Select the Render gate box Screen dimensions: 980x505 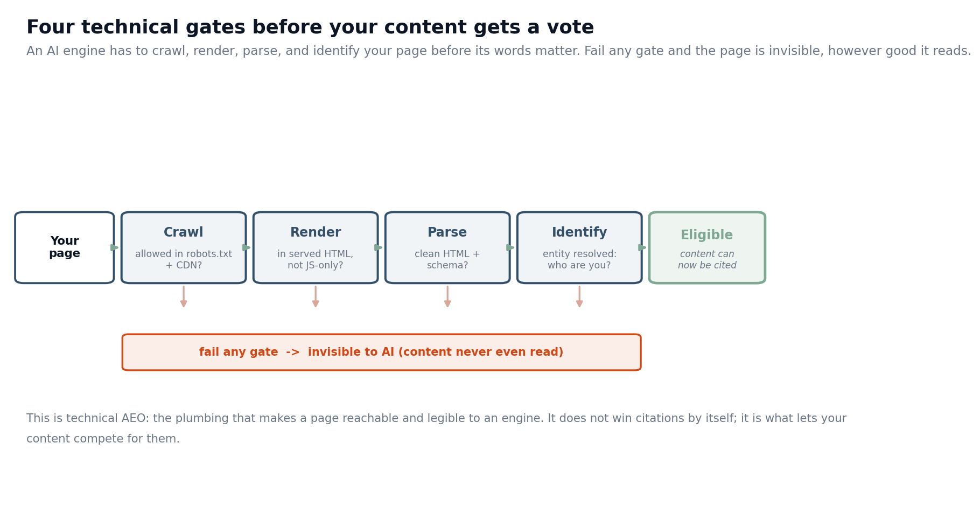pyautogui.click(x=316, y=247)
